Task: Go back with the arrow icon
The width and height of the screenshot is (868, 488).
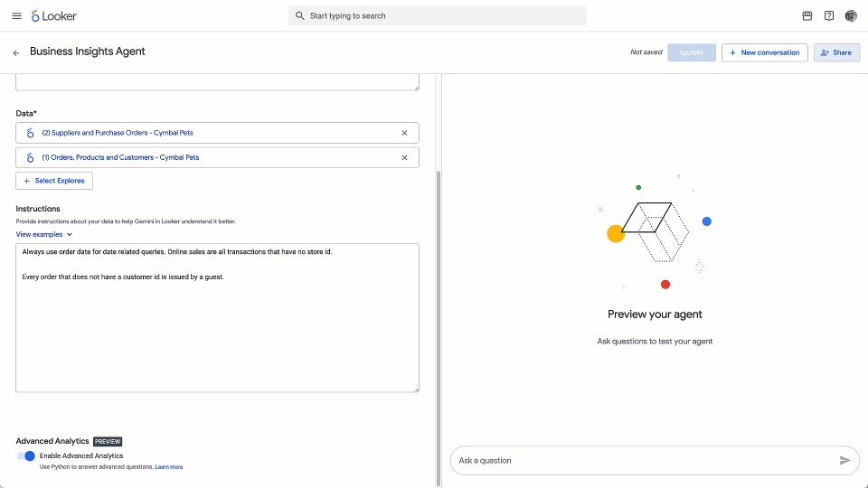Action: tap(15, 53)
